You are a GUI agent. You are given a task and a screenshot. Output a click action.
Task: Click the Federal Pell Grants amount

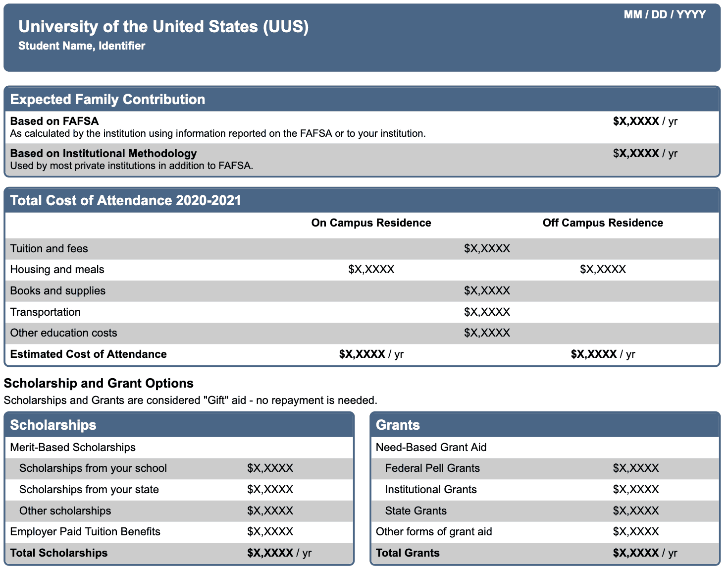(636, 468)
